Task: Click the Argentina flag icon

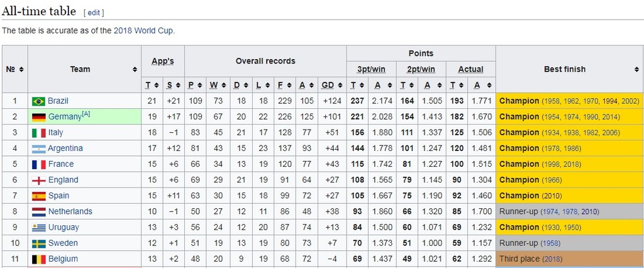Action: (x=38, y=148)
